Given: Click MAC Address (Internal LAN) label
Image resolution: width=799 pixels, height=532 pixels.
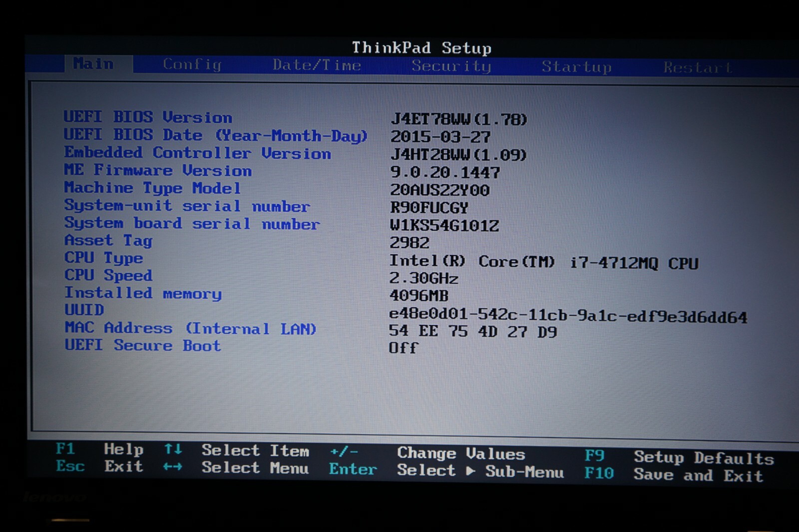Looking at the screenshot, I should [x=191, y=328].
